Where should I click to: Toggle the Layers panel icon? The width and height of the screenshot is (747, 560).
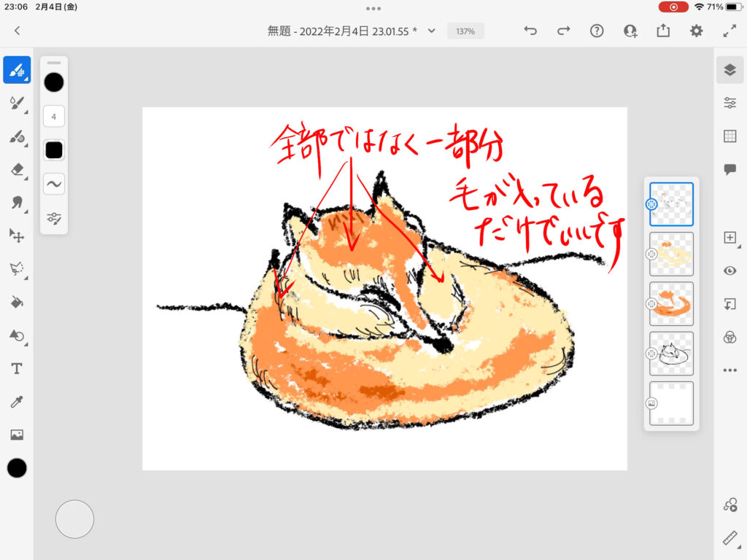click(729, 69)
